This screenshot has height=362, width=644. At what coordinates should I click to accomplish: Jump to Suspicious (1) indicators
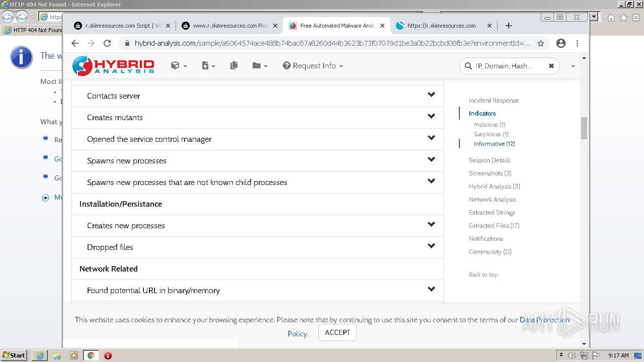click(x=491, y=134)
